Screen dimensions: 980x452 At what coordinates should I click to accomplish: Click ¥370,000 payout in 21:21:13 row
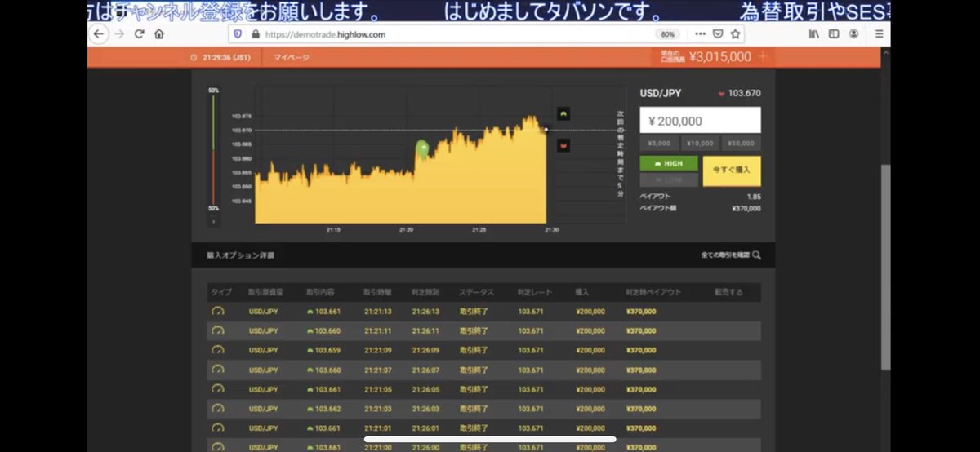[x=641, y=311]
